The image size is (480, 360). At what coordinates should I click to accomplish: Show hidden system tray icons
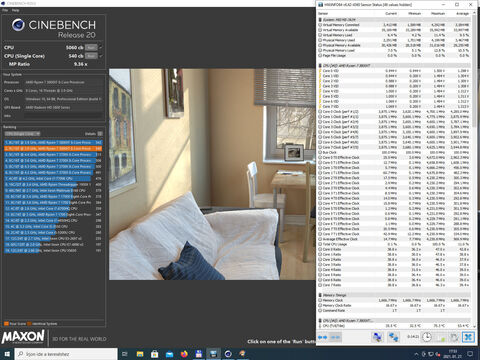416,354
